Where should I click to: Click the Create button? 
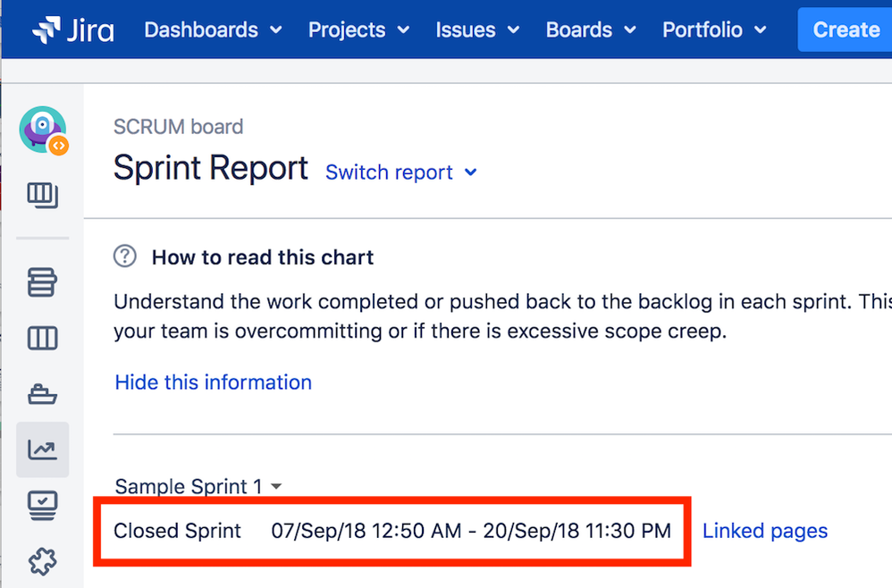click(x=846, y=29)
